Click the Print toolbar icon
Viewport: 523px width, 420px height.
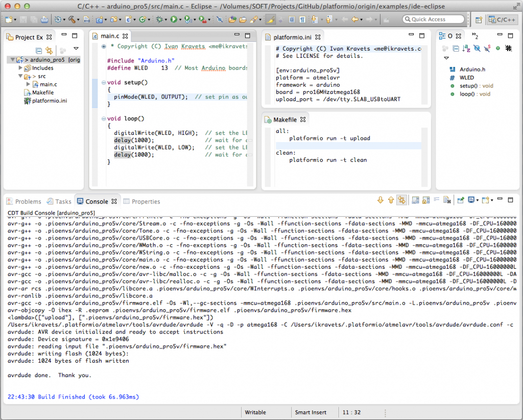coord(44,20)
